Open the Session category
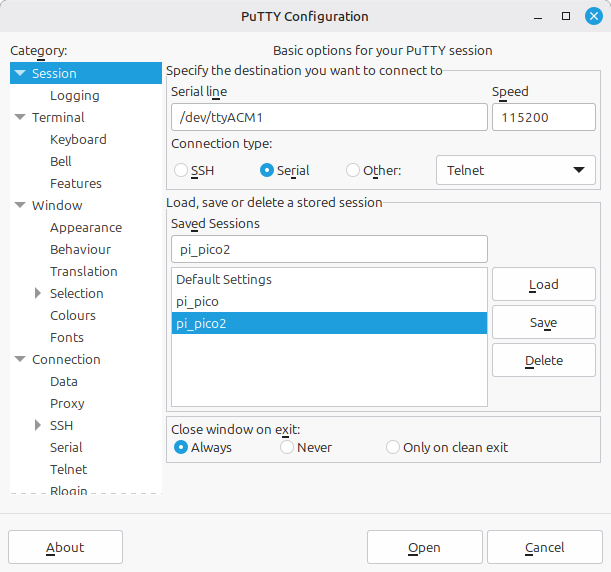 pos(54,73)
